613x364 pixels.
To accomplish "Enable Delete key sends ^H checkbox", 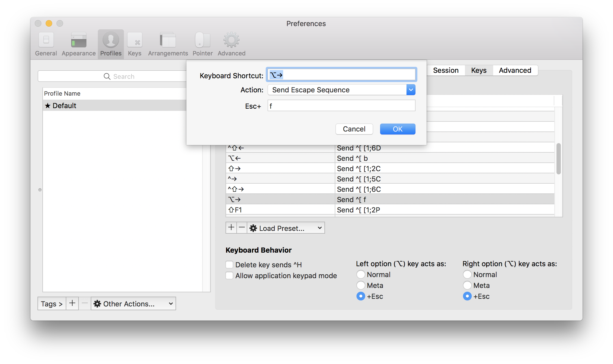I will (x=229, y=264).
